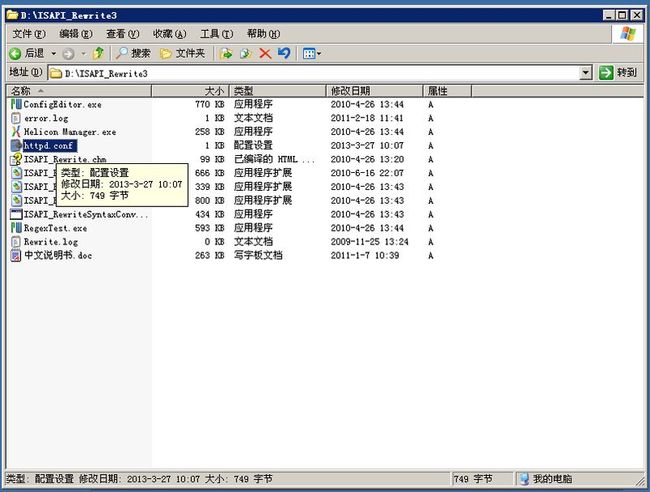Click the 已编译的 HTML type cell
This screenshot has height=492, width=650.
pyautogui.click(x=274, y=159)
